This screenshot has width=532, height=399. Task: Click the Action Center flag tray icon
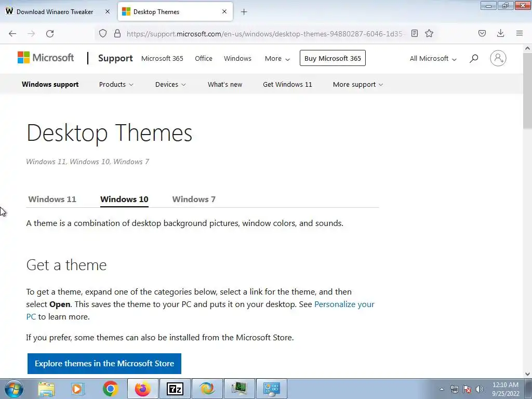[467, 389]
